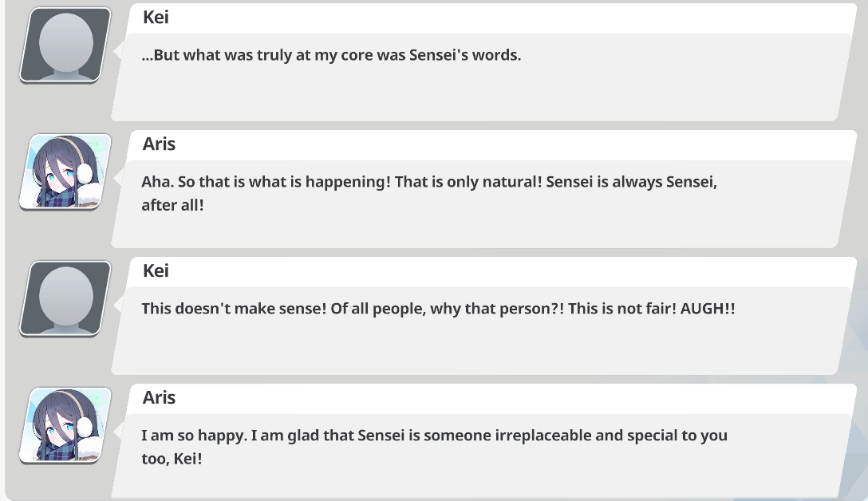Click the phrase "Of all people, why that person?!"
The width and height of the screenshot is (868, 501).
click(448, 309)
